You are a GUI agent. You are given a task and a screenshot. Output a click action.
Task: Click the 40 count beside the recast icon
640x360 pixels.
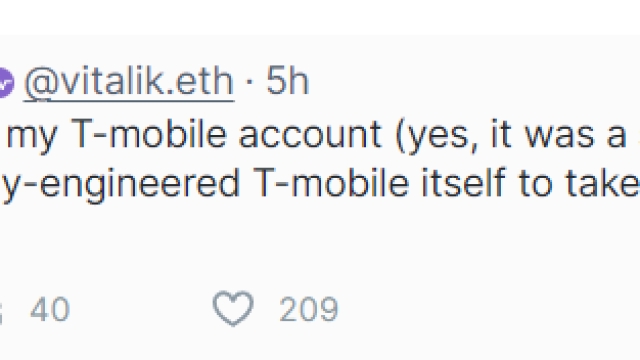pyautogui.click(x=50, y=309)
